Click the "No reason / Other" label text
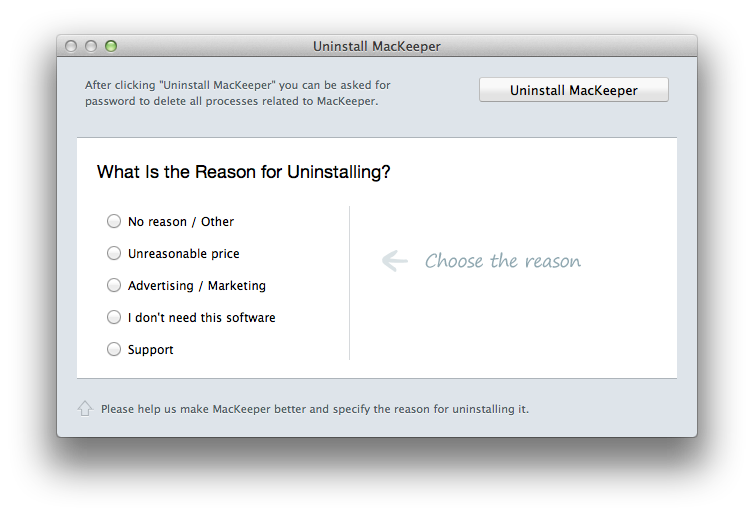The height and width of the screenshot is (516, 754). pos(181,222)
